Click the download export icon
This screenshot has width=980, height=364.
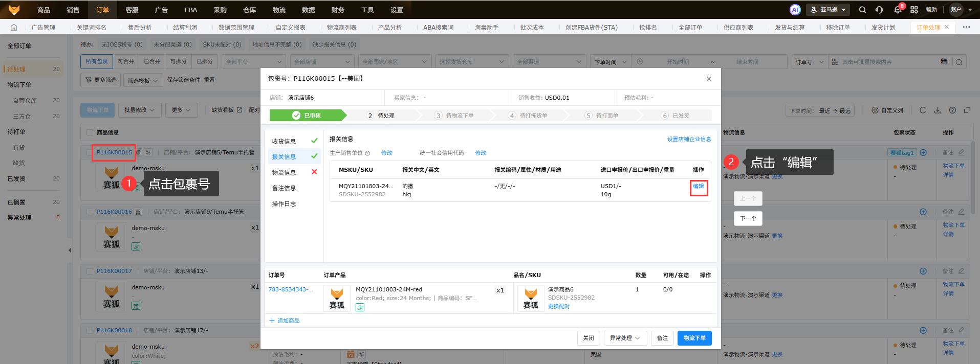point(938,110)
